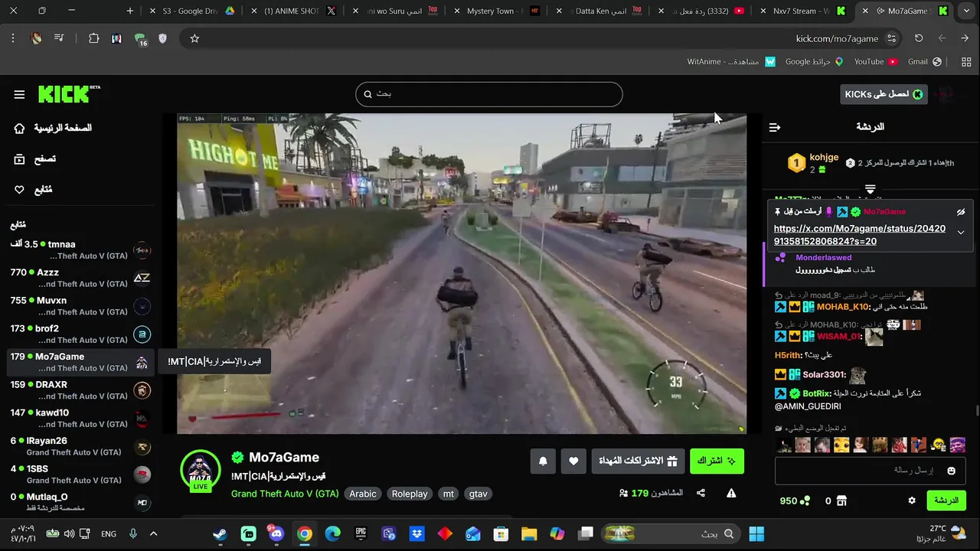This screenshot has height=551, width=980.
Task: Open the WitAnime bookmark
Action: [x=731, y=61]
